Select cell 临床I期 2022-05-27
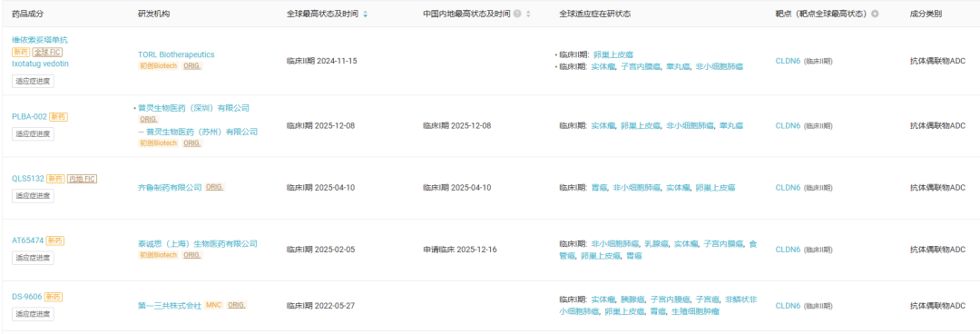This screenshot has width=980, height=334. 320,305
